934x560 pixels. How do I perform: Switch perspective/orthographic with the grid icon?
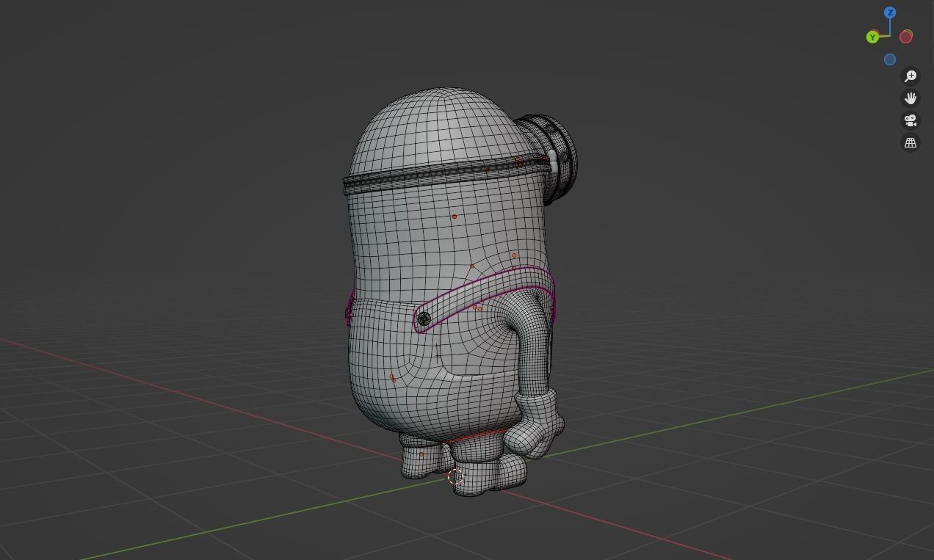click(911, 142)
